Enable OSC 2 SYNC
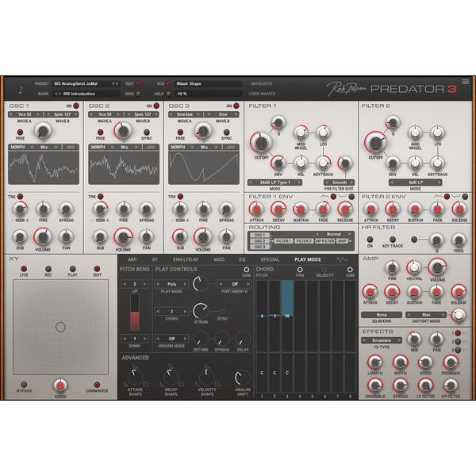The width and height of the screenshot is (476, 476). [x=146, y=132]
